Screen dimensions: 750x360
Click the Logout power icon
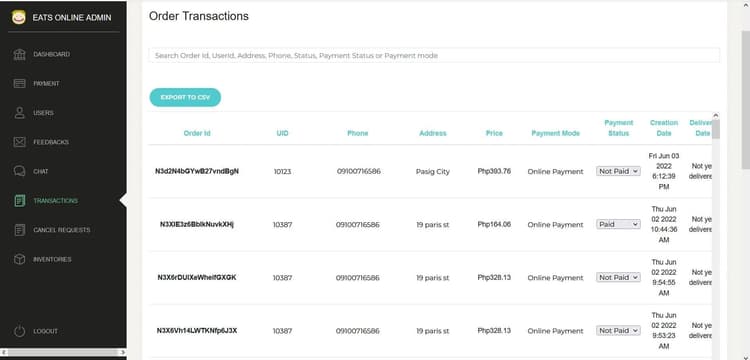[20, 331]
